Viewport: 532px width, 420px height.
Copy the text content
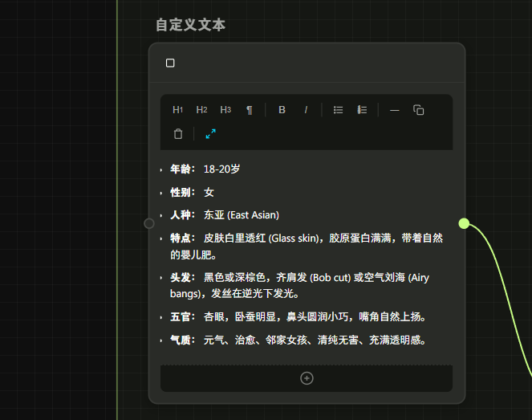click(x=418, y=110)
